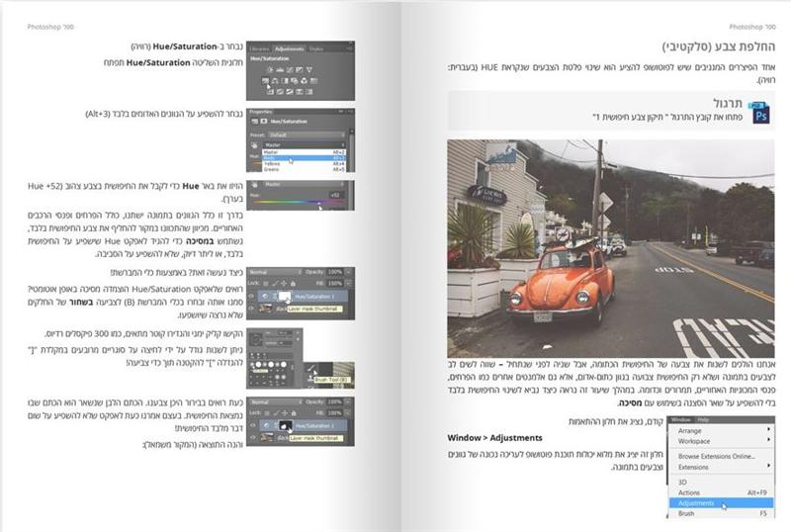Screen dimensions: 791x532
Task: Pick Yellows from the open channel list
Action: [304, 163]
